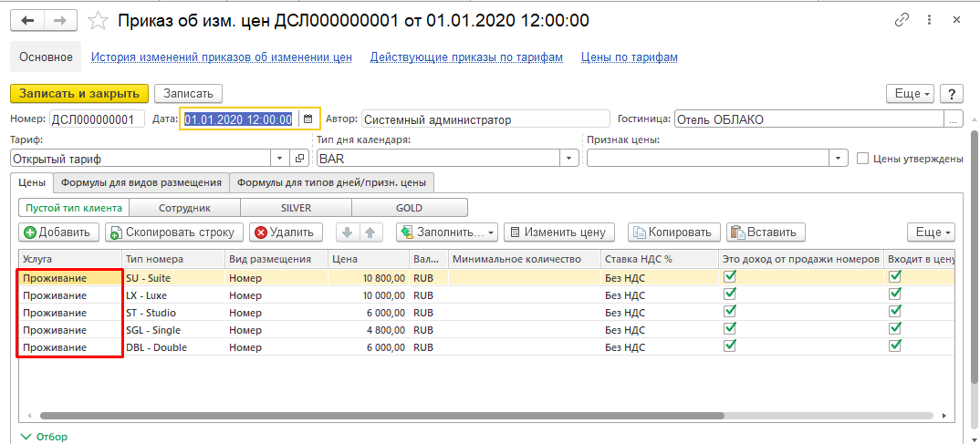Viewport: 980px width, 444px height.
Task: Click the Записать button
Action: coord(188,94)
